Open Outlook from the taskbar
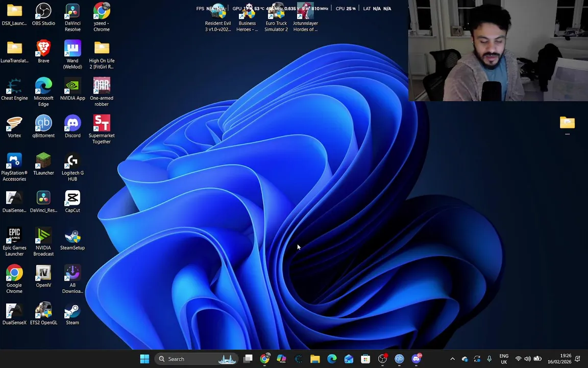This screenshot has width=588, height=368. tap(349, 359)
